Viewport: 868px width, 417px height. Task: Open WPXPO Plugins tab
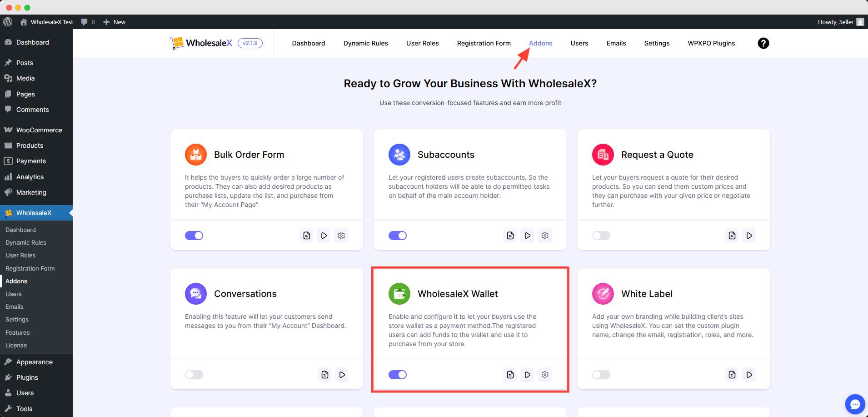(711, 43)
